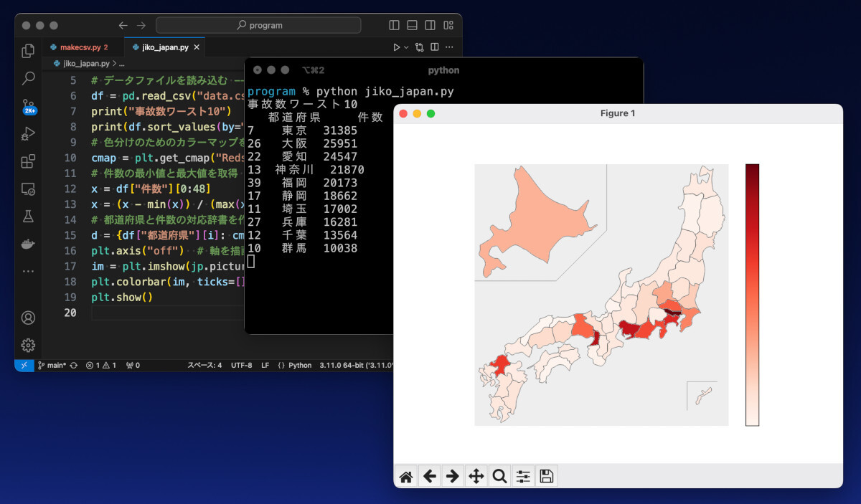
Task: Click the Reds colorbar in the figure
Action: click(x=752, y=295)
